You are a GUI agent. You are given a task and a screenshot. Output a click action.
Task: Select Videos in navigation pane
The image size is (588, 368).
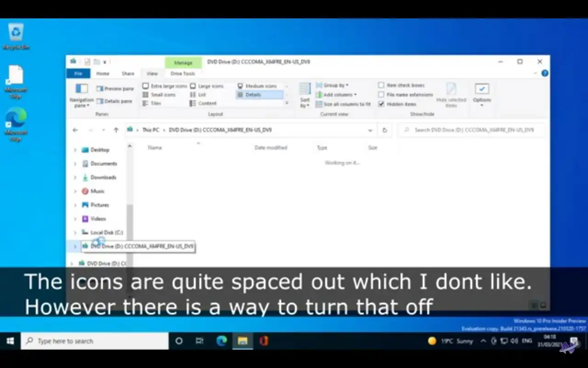(x=94, y=219)
